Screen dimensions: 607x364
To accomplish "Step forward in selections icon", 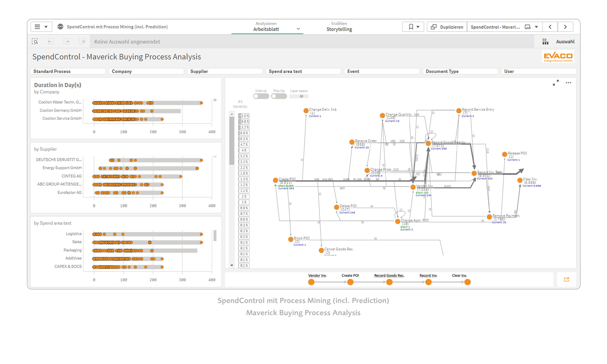I will tap(66, 41).
